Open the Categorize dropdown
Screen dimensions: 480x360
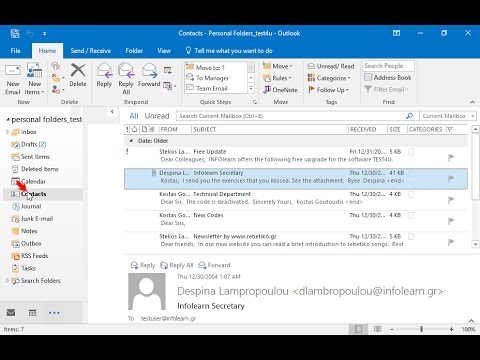pos(329,78)
